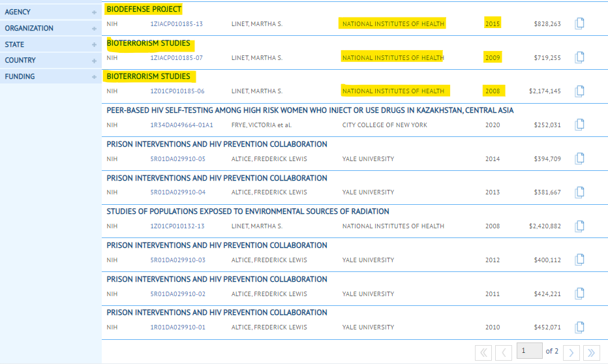Select the $2,420,882 funding amount
608x364 pixels.
pos(545,226)
